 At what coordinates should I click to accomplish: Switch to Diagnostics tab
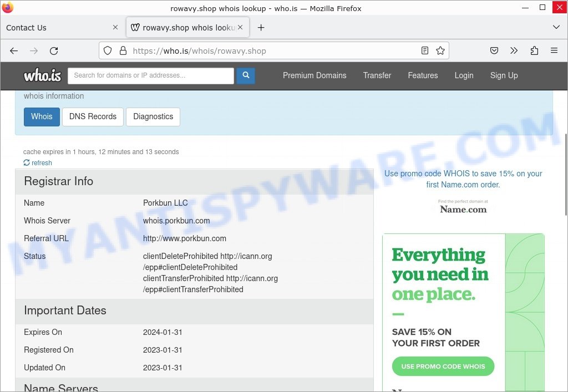(153, 116)
